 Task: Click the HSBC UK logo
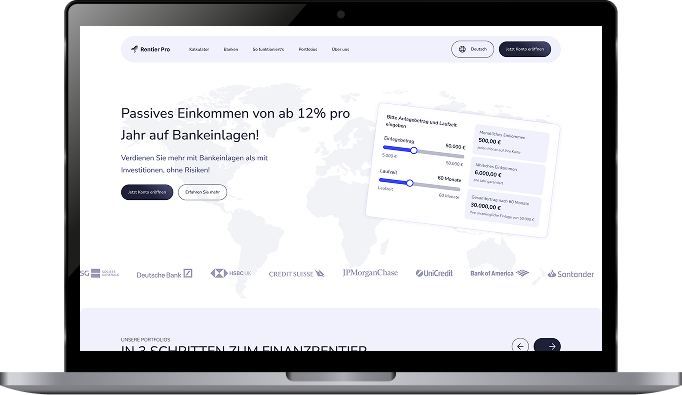(231, 273)
